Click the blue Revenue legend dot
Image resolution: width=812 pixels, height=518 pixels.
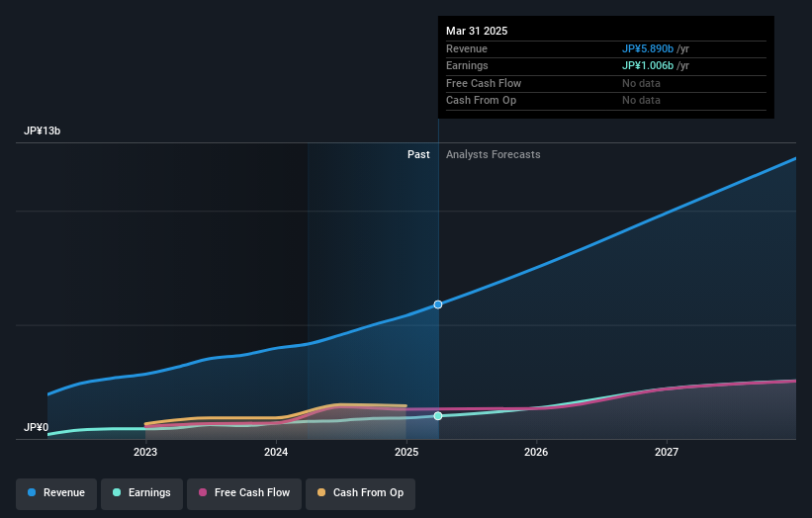coord(32,492)
